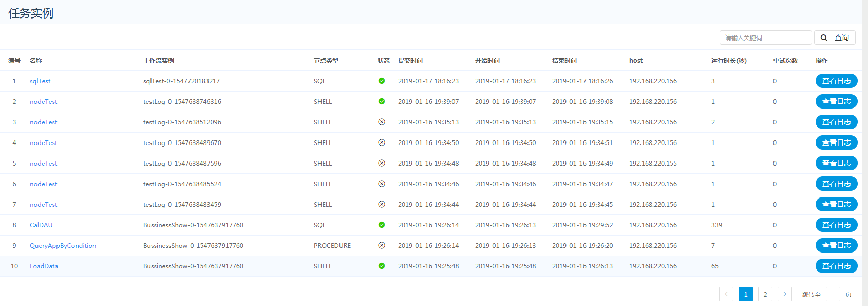Screen dimensions: 868x306
Task: Click end time 2019-01-16 19:29:52
Action: coord(582,225)
